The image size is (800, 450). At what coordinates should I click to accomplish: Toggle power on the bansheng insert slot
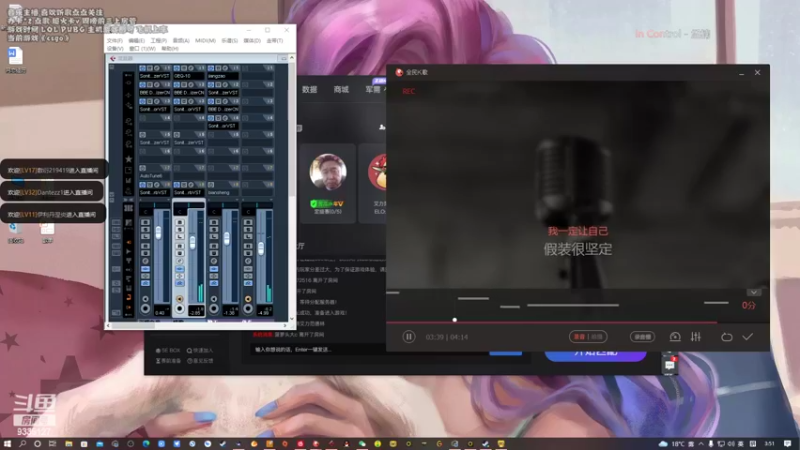pos(211,184)
